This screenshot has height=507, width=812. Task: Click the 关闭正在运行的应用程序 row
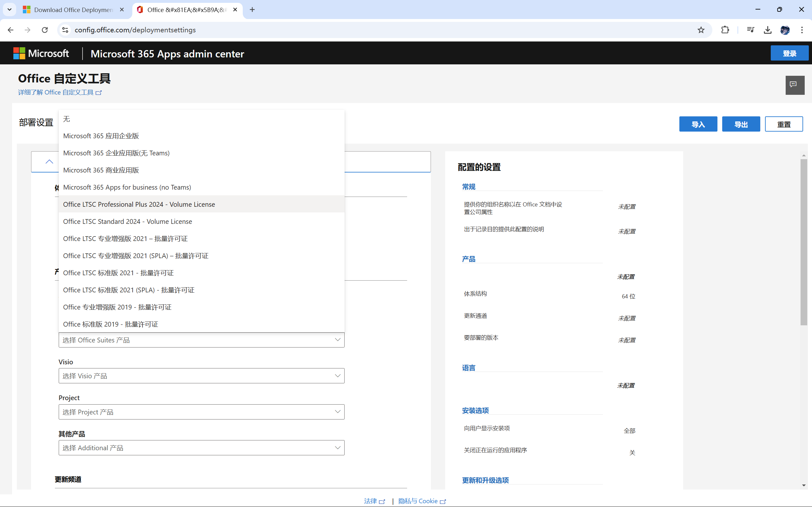(x=550, y=451)
